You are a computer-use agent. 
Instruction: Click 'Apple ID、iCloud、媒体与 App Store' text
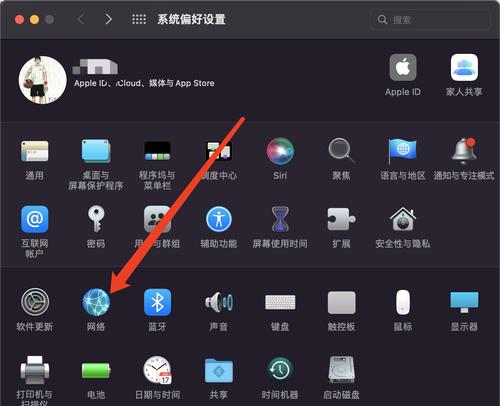tap(144, 83)
